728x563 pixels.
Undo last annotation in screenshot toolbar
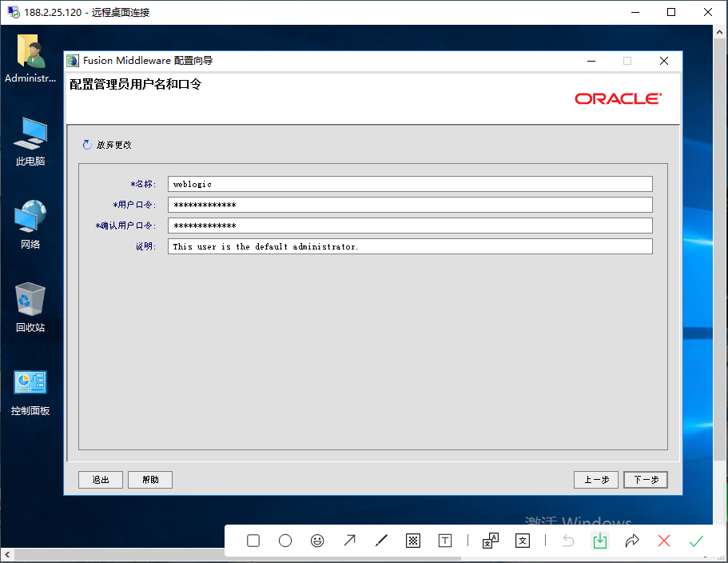[568, 541]
